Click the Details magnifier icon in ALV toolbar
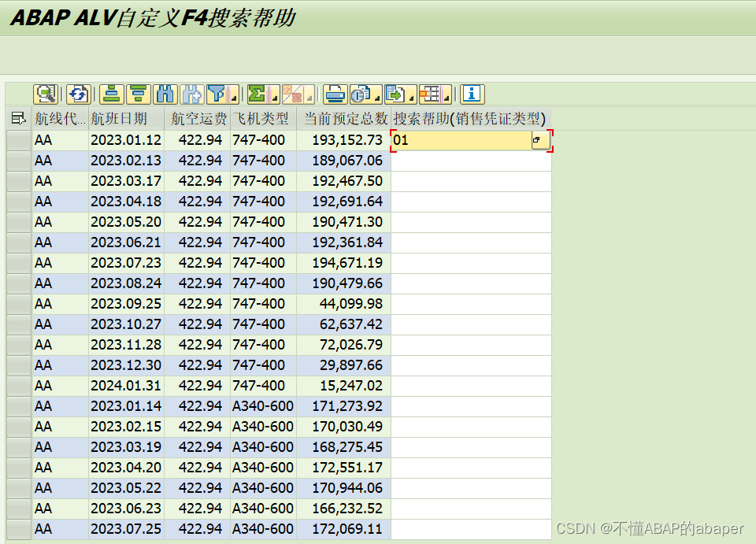This screenshot has height=544, width=756. point(46,94)
